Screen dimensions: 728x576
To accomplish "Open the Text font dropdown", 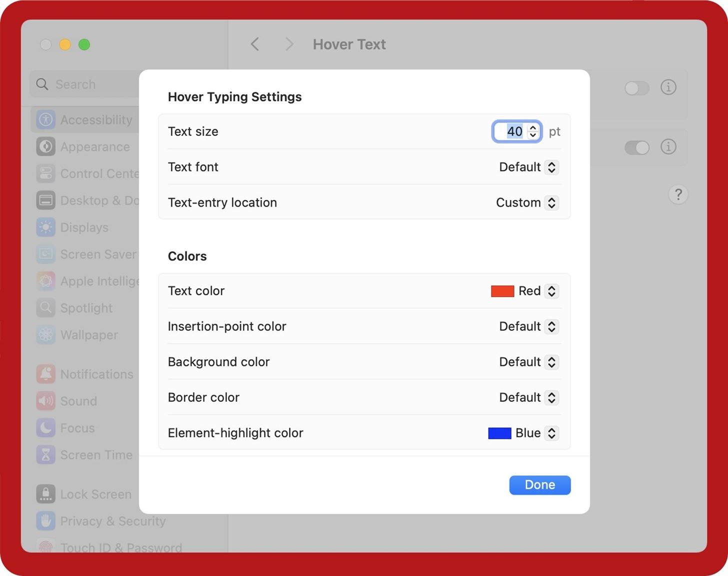I will point(551,167).
